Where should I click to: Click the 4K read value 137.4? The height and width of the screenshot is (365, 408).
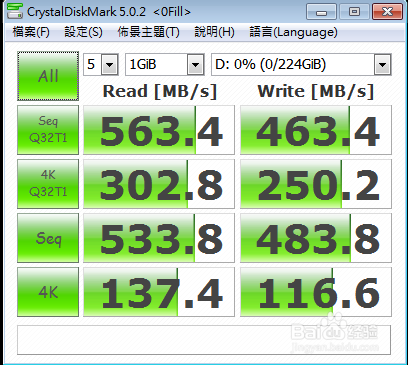tap(159, 292)
